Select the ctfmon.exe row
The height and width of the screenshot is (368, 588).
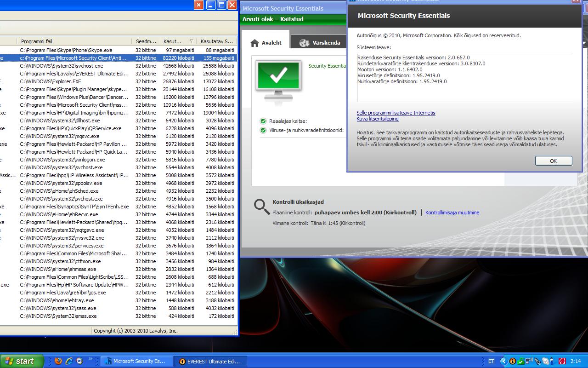point(119,261)
